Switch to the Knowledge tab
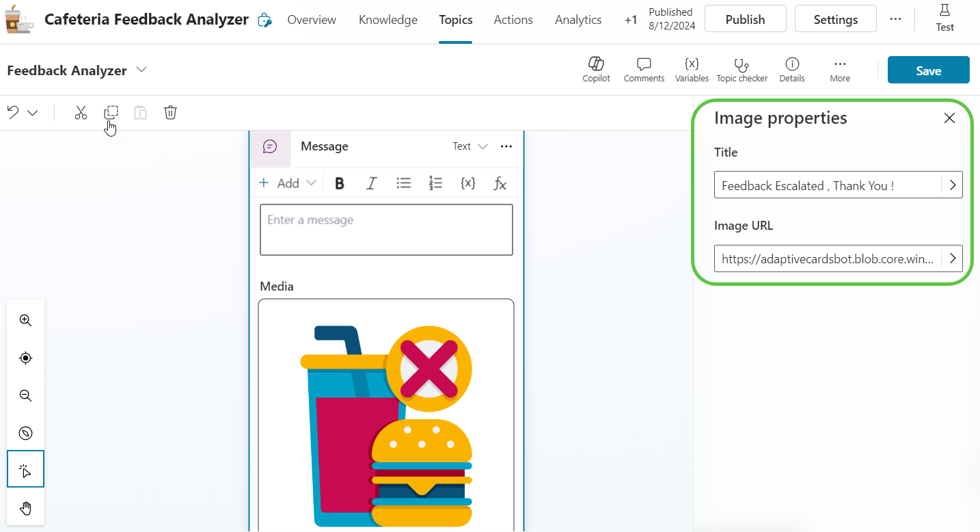This screenshot has width=980, height=532. (x=387, y=20)
